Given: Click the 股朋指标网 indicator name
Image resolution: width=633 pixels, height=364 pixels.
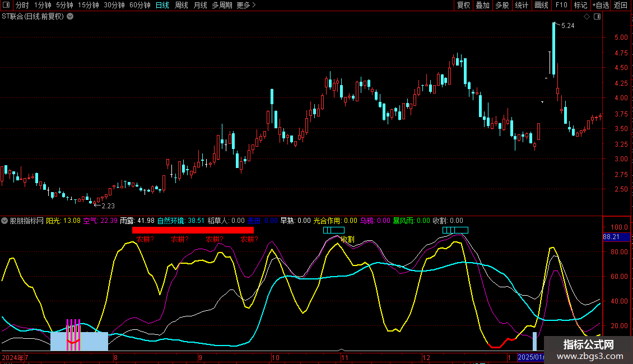Looking at the screenshot, I should coord(27,221).
